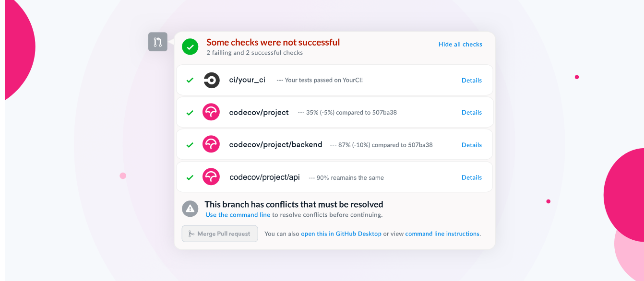644x281 pixels.
Task: Show Details for codecov/project/api check
Action: pos(472,177)
